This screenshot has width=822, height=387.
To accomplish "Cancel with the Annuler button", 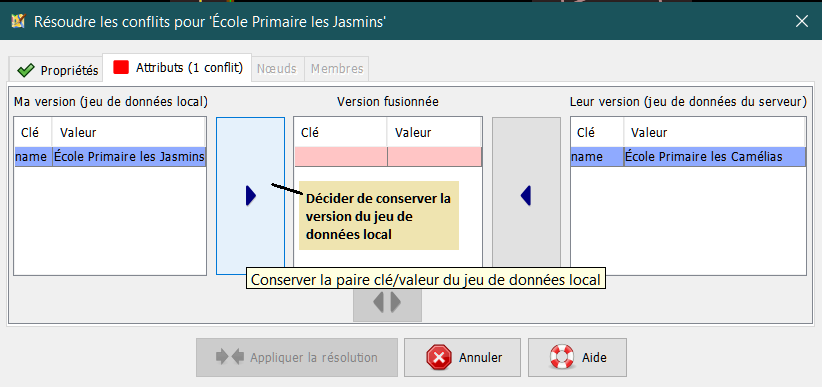I will [462, 357].
